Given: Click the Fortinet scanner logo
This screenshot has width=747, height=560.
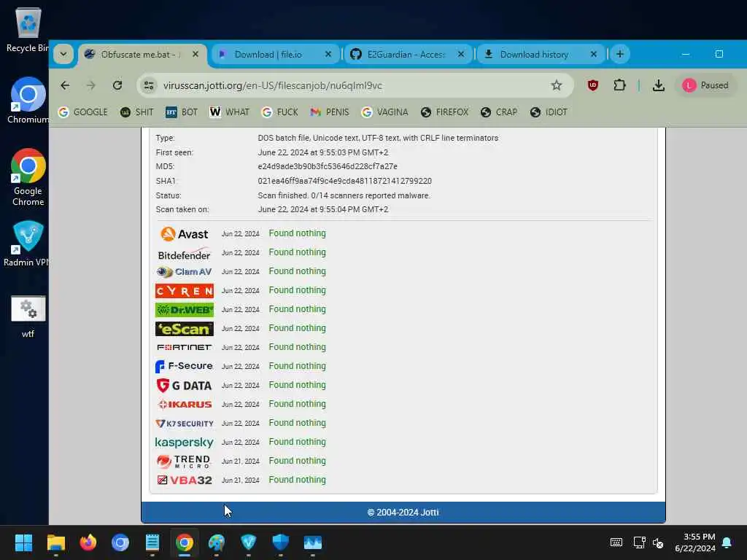Looking at the screenshot, I should tap(184, 347).
